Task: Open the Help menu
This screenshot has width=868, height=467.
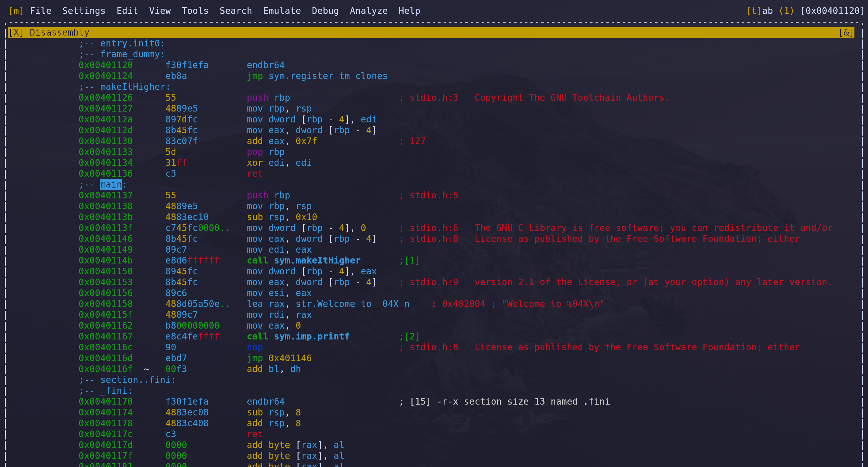Action: [x=409, y=11]
